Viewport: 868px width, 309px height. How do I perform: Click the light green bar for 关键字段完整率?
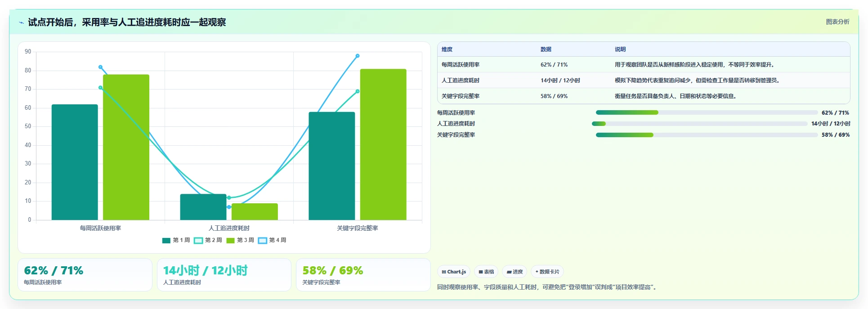pyautogui.click(x=383, y=144)
